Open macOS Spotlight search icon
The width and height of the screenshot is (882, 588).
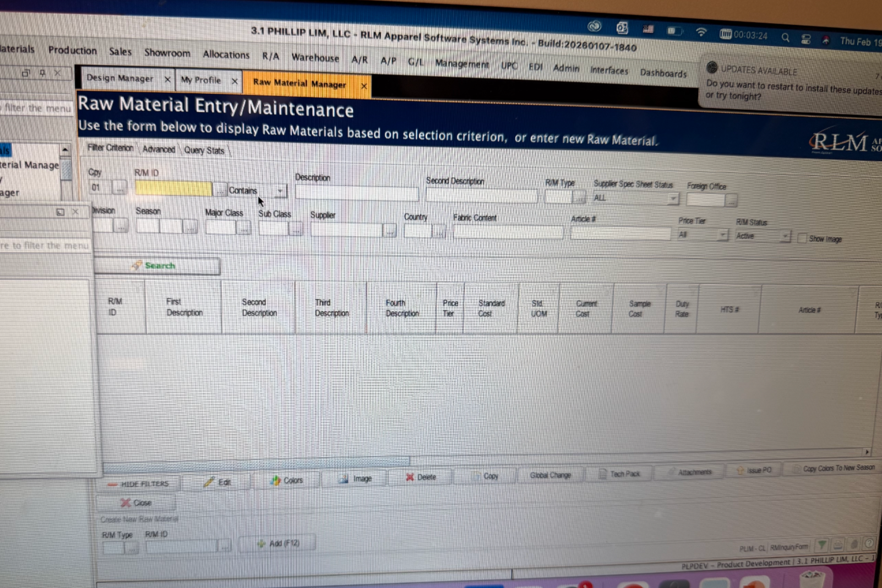[785, 37]
